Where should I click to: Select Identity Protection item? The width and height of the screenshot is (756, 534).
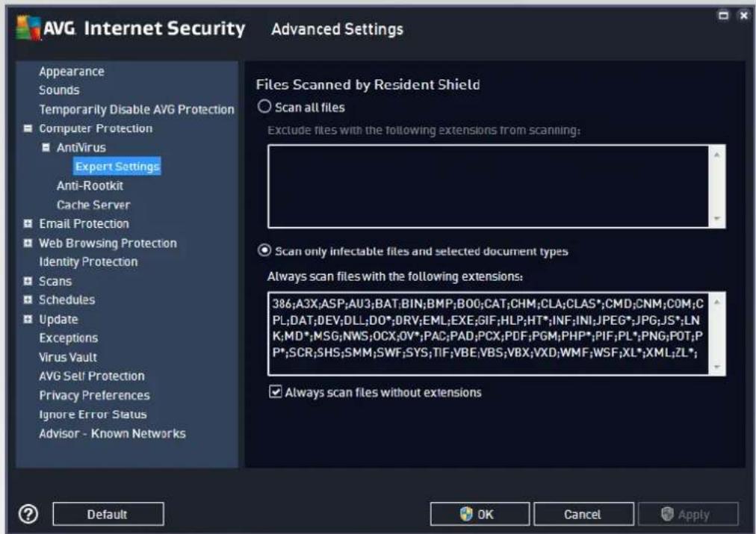[x=88, y=261]
